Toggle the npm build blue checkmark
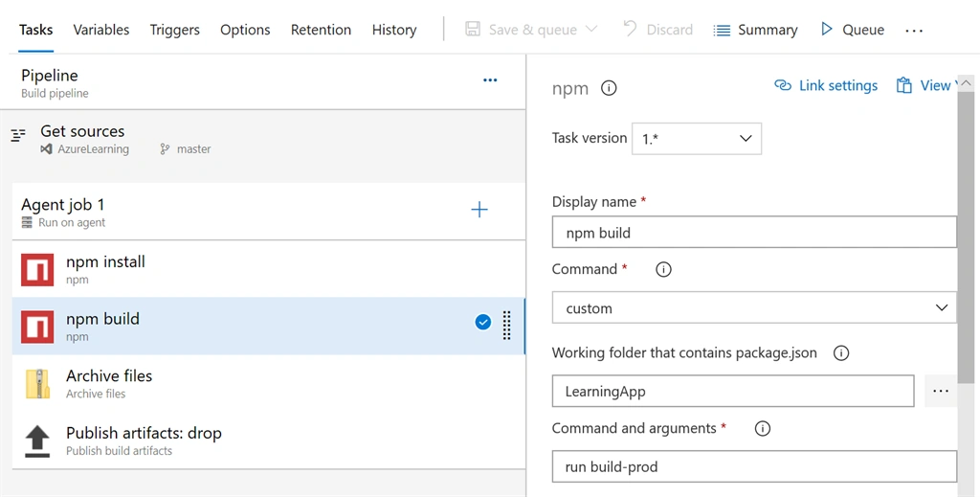 click(483, 322)
